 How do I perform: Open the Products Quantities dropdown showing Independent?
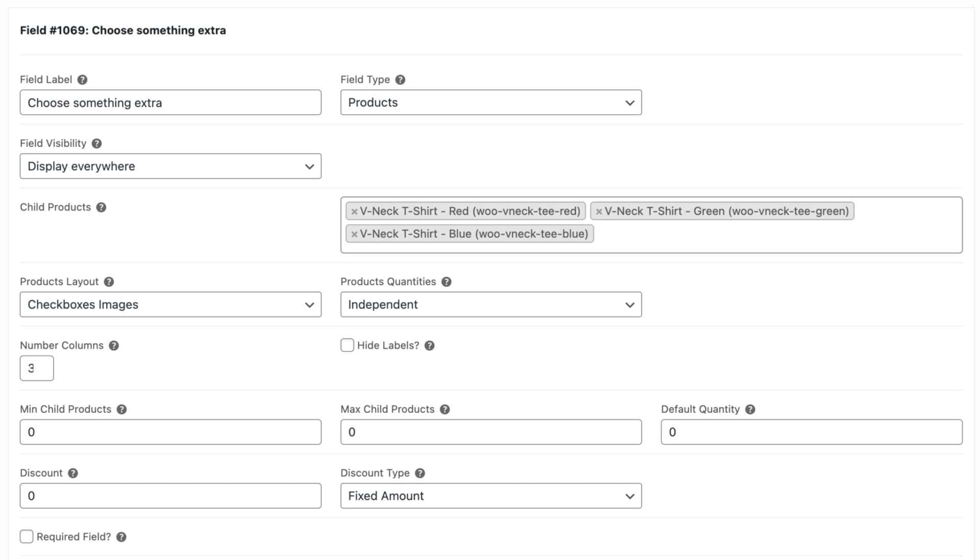point(491,304)
